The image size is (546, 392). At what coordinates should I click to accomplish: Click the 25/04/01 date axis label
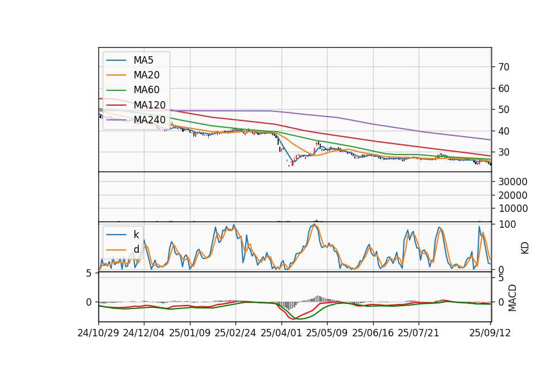(282, 333)
